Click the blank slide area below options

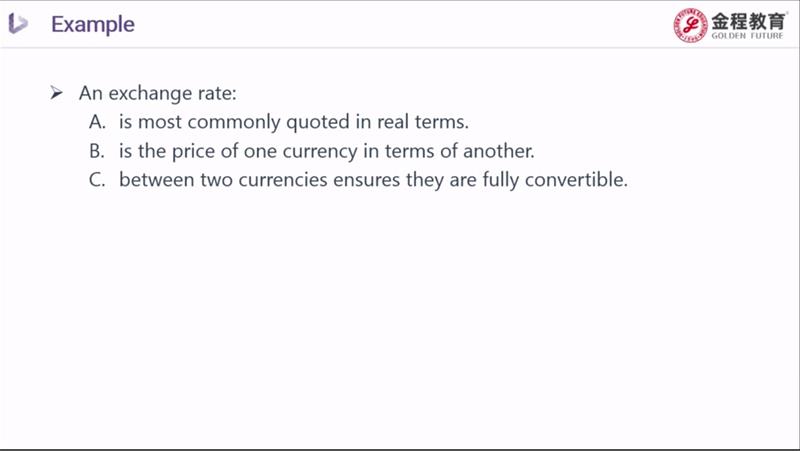(x=400, y=320)
